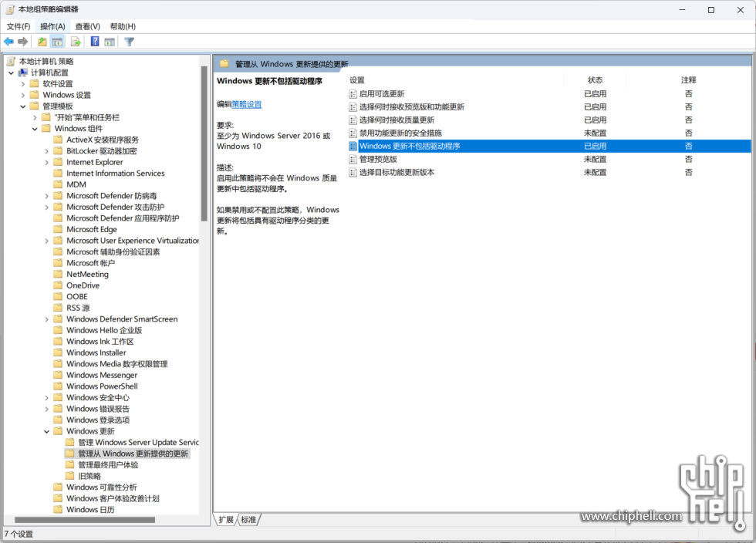The width and height of the screenshot is (756, 543).
Task: Click policy icon beside 禁用功能更新的安全措施
Action: (x=353, y=133)
